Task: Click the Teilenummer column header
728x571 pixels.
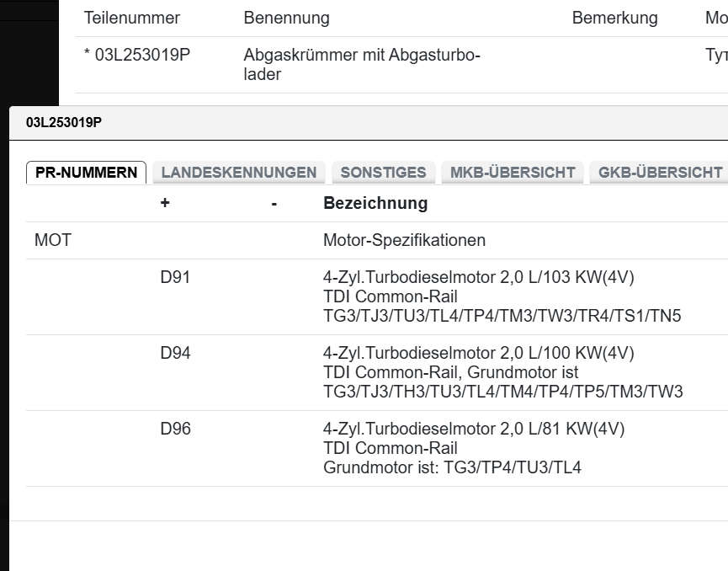Action: click(x=132, y=18)
